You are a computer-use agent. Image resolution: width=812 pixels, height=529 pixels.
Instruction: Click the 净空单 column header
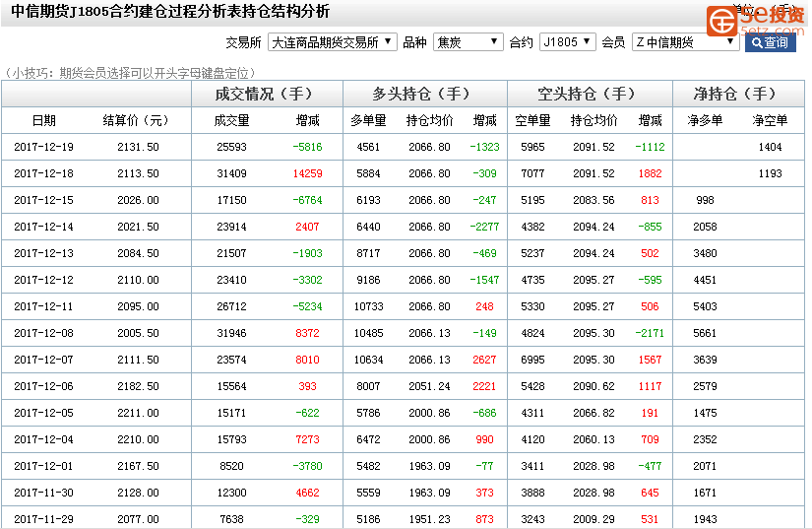coord(770,121)
